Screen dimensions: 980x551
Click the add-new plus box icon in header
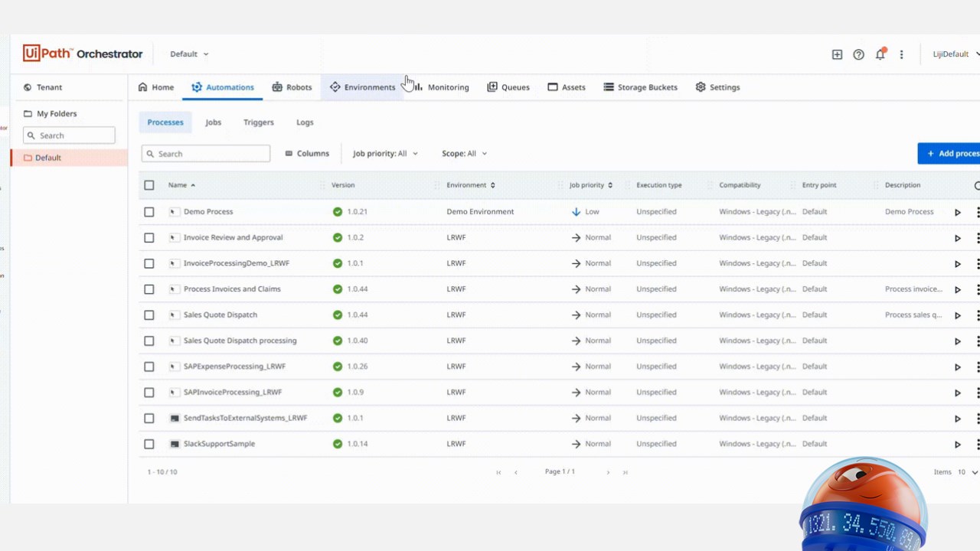click(837, 54)
